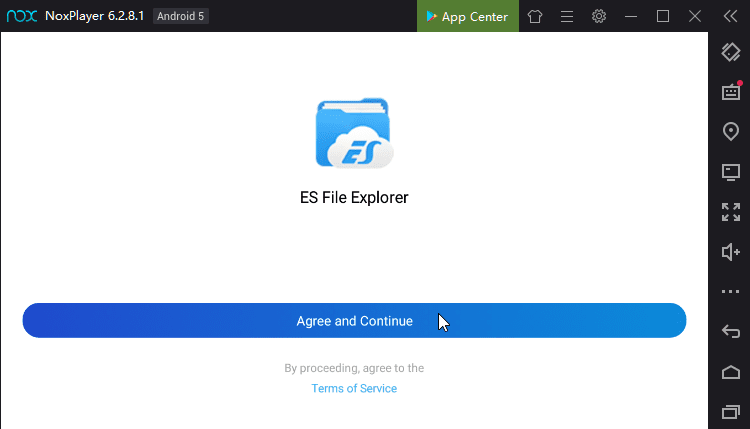Open the virtual location pin icon
The image size is (750, 429).
pyautogui.click(x=730, y=131)
